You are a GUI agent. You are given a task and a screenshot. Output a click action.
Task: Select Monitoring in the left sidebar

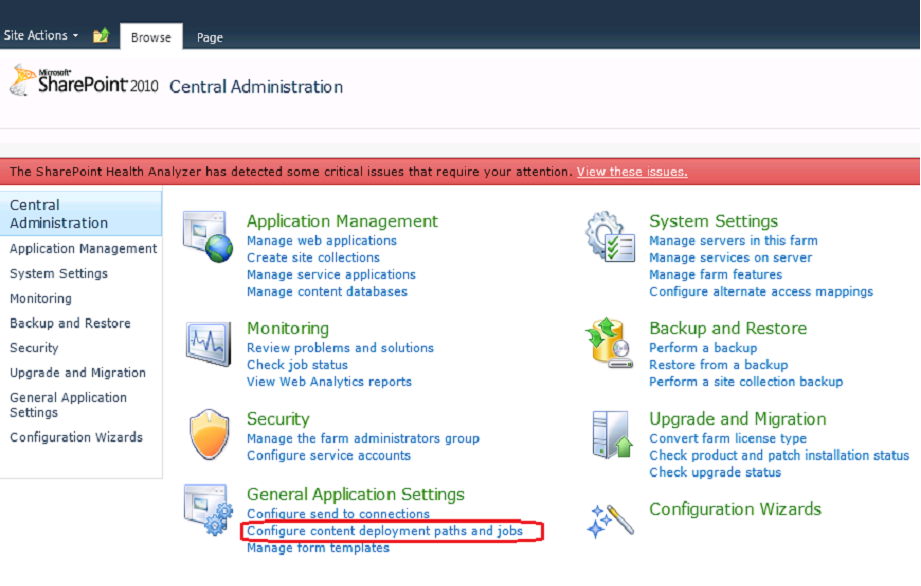pyautogui.click(x=41, y=298)
